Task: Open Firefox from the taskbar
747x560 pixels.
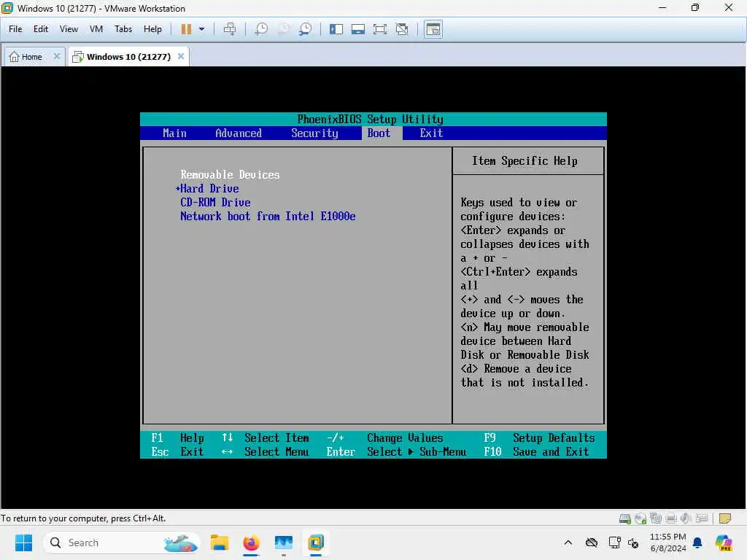Action: click(x=252, y=542)
